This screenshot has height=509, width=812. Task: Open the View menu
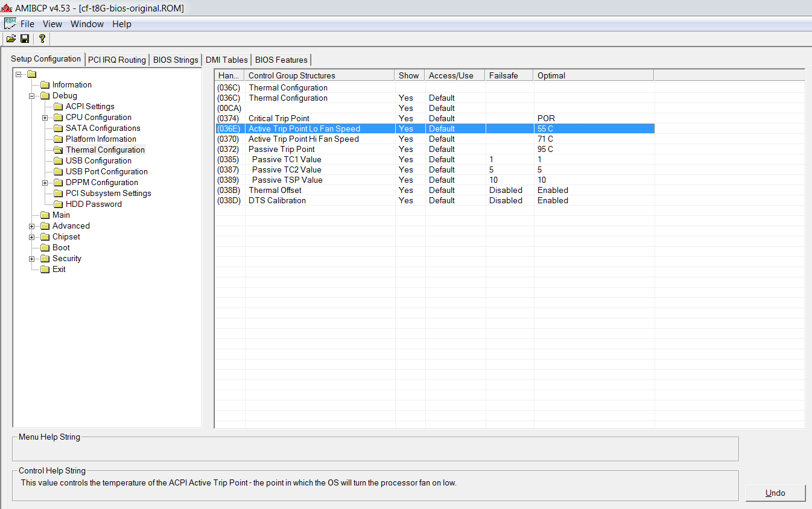[52, 24]
